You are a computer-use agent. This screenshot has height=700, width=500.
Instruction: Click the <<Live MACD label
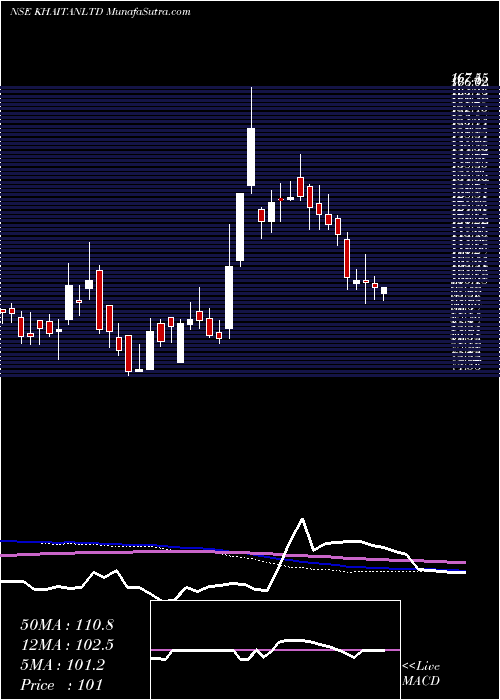[421, 673]
